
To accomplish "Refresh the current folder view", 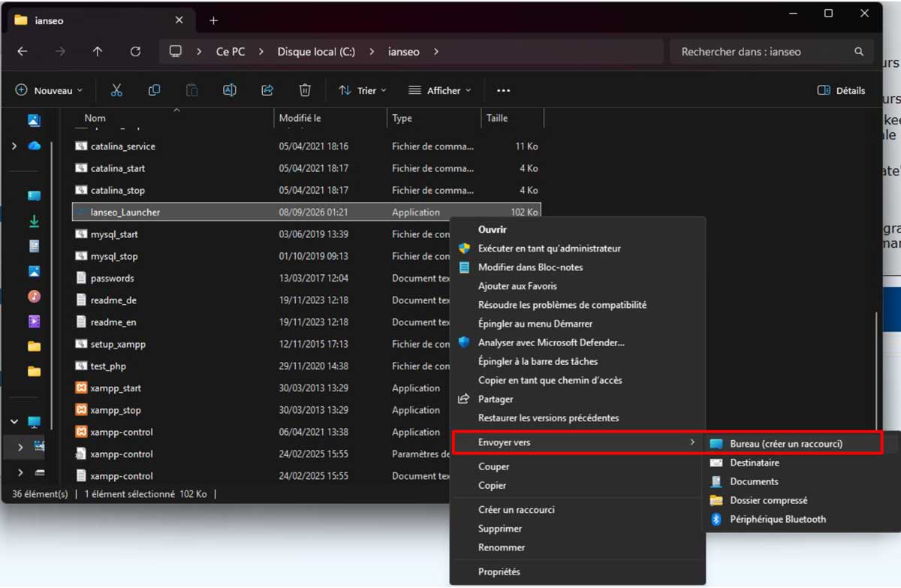I will pos(135,52).
